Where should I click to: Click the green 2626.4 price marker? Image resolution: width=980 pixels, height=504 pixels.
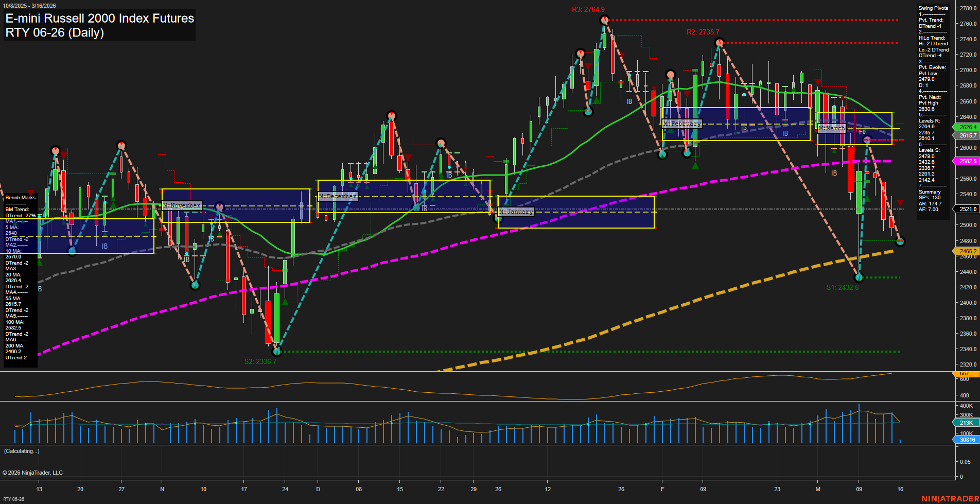pyautogui.click(x=967, y=127)
